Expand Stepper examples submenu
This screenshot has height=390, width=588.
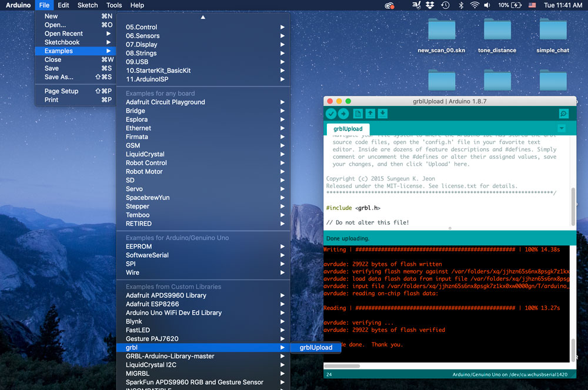pyautogui.click(x=203, y=206)
